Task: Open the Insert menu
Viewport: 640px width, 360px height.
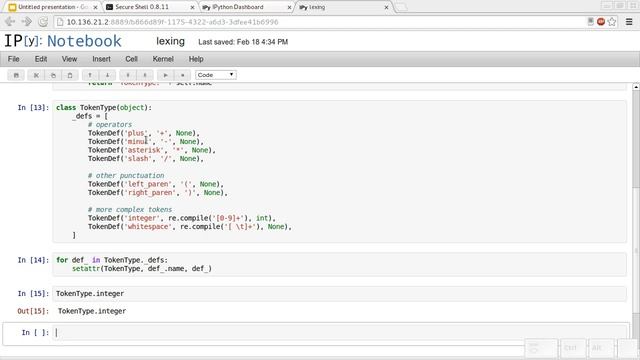Action: [x=101, y=59]
